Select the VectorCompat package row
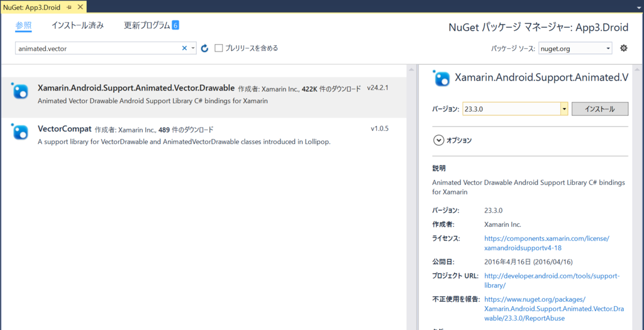The image size is (644, 330). point(204,138)
